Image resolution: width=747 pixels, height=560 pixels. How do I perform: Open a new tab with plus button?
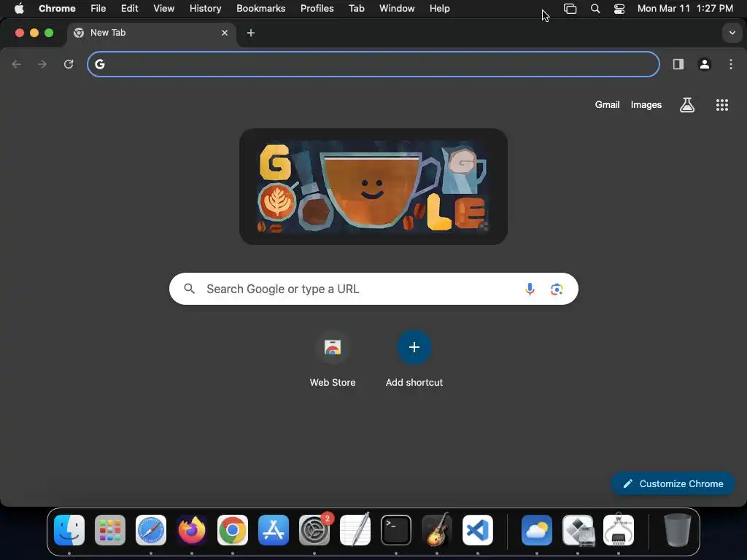[x=251, y=33]
